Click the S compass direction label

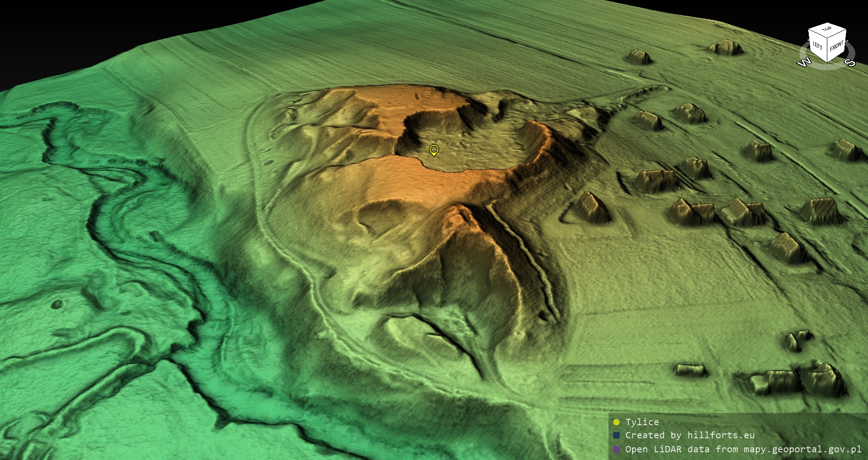[850, 62]
